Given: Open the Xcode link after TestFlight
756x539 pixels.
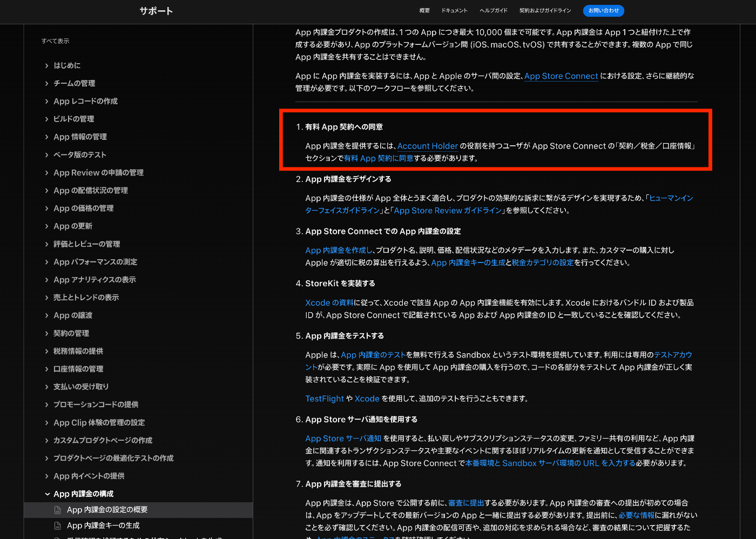Looking at the screenshot, I should [367, 399].
